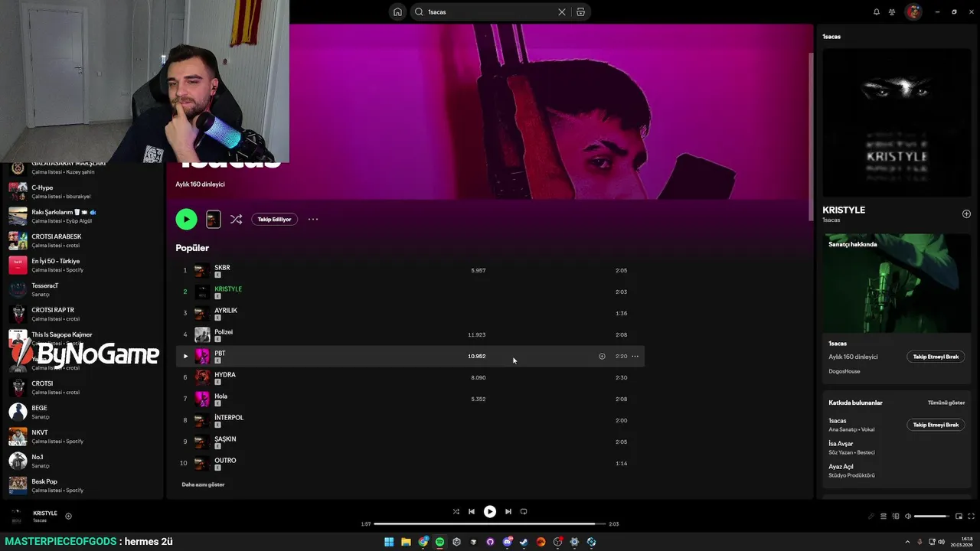
Task: Toggle repeat in the bottom player
Action: pos(524,512)
